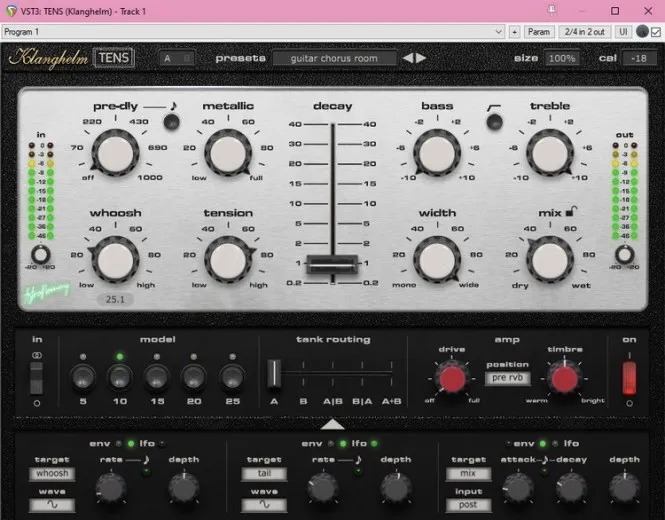Screen dimensions: 665x520
Task: Select spring model 20 button
Action: coord(194,376)
